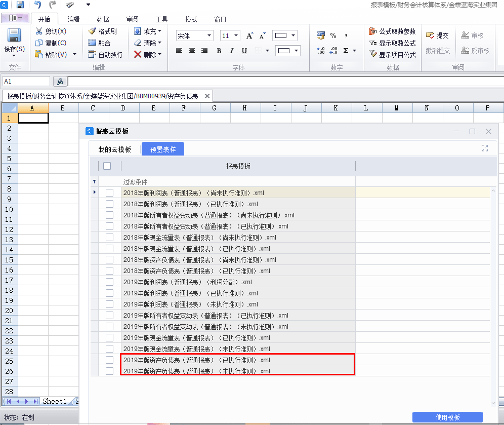Check the 2018年版利润表（尚未执行准则）checkbox

coord(109,193)
